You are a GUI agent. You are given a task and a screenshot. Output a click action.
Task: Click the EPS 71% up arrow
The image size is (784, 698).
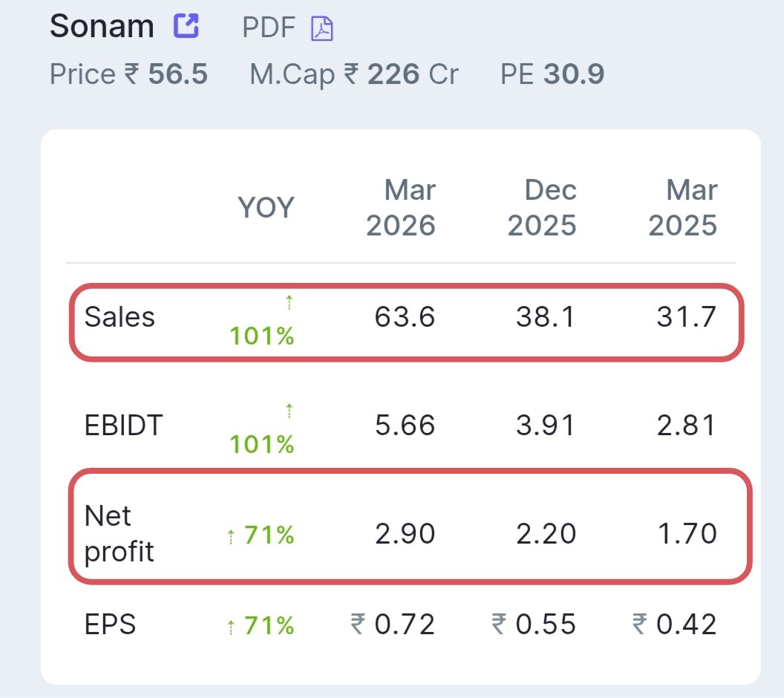(x=230, y=627)
